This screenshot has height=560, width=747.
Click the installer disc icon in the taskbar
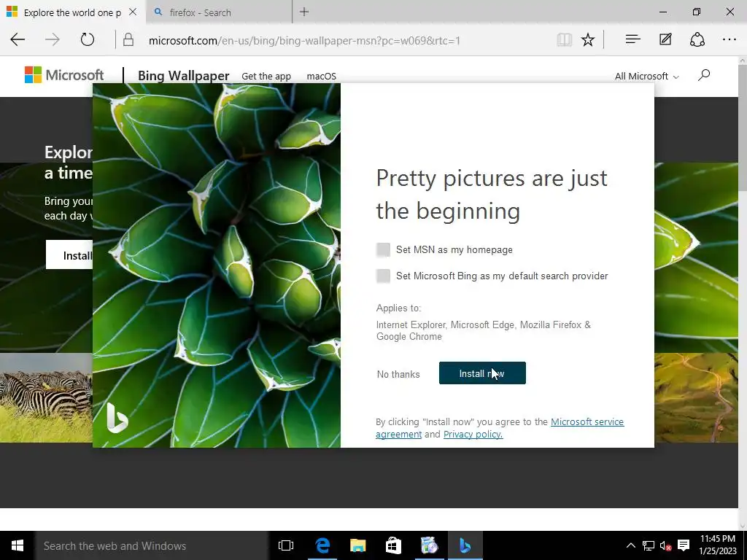coord(429,545)
